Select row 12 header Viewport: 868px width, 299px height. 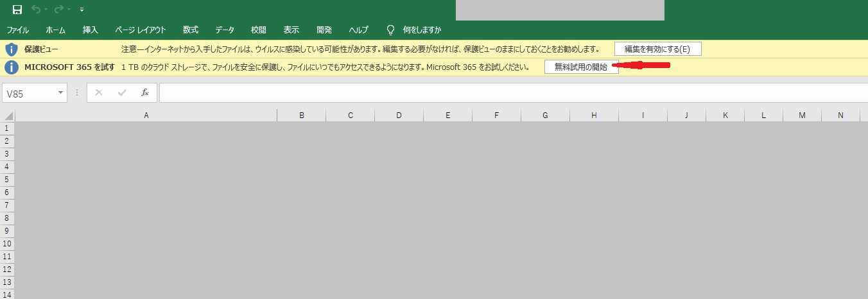click(7, 269)
